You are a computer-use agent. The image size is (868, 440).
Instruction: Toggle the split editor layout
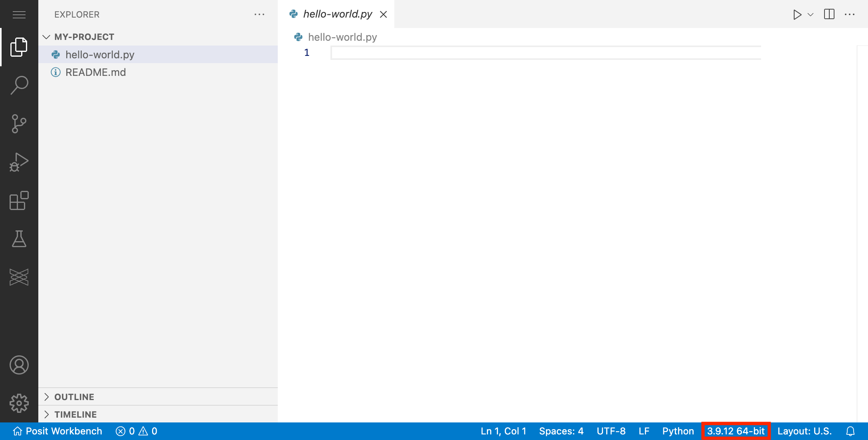[829, 14]
